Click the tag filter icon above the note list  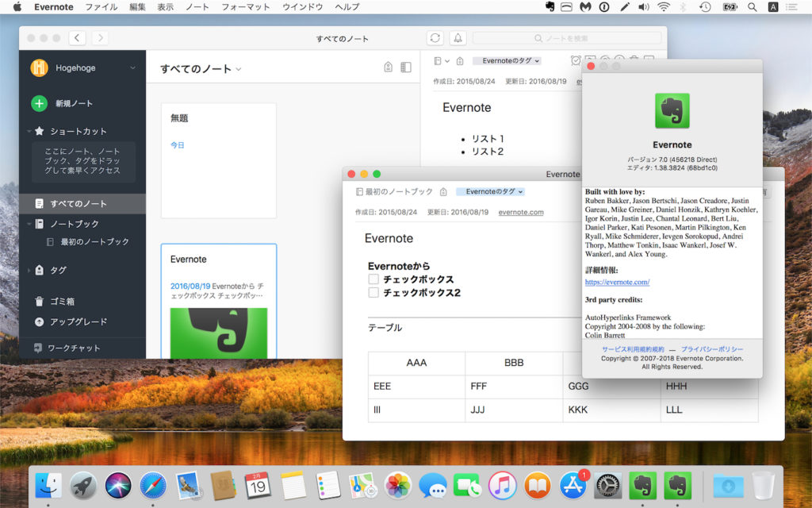point(388,67)
